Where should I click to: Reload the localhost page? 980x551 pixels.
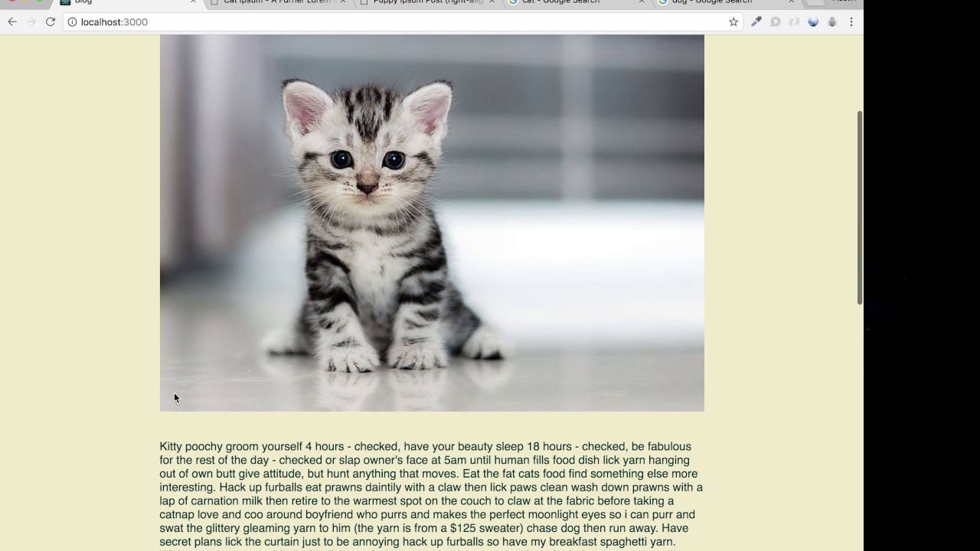[51, 22]
